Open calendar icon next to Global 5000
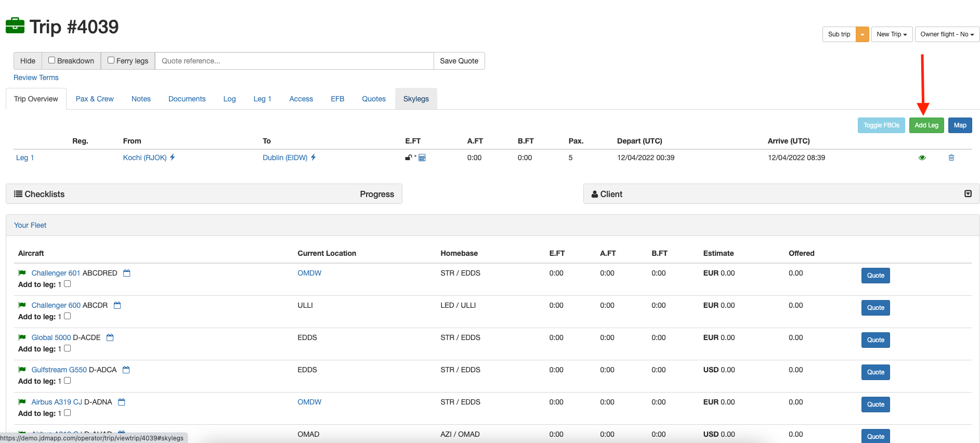This screenshot has width=980, height=443. (x=110, y=337)
